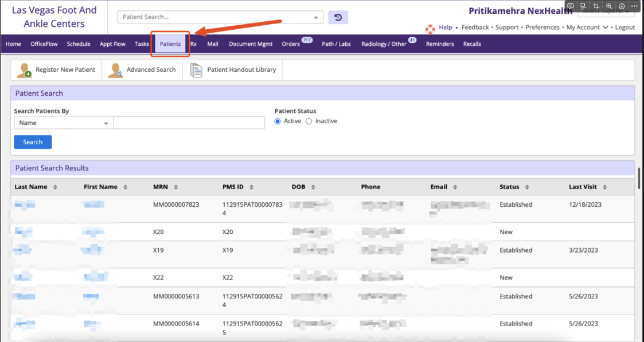Expand the My Account chevron menu

click(605, 27)
